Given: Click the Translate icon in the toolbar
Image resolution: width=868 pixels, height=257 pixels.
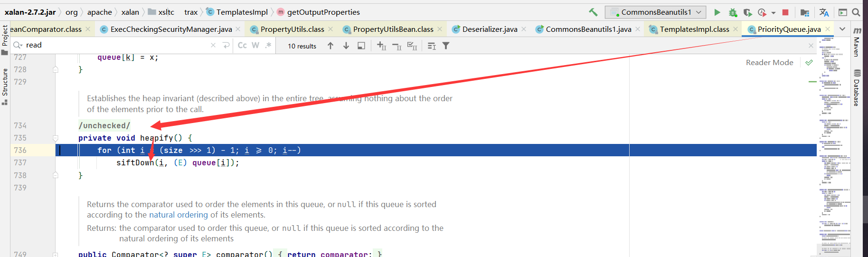Looking at the screenshot, I should pos(824,12).
